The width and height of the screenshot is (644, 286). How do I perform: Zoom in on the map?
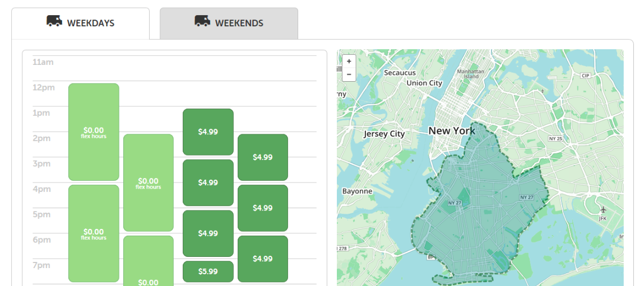(349, 61)
